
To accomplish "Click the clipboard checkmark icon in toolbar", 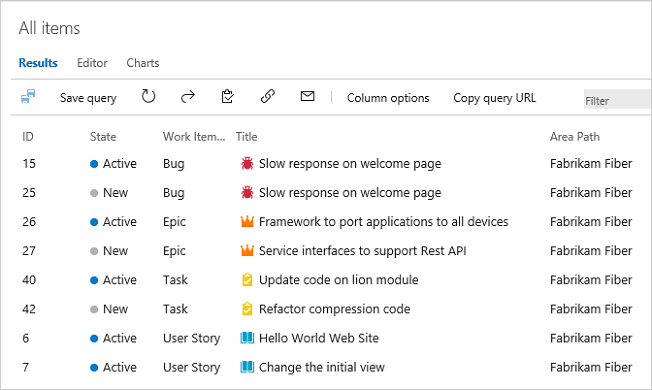I will [227, 96].
